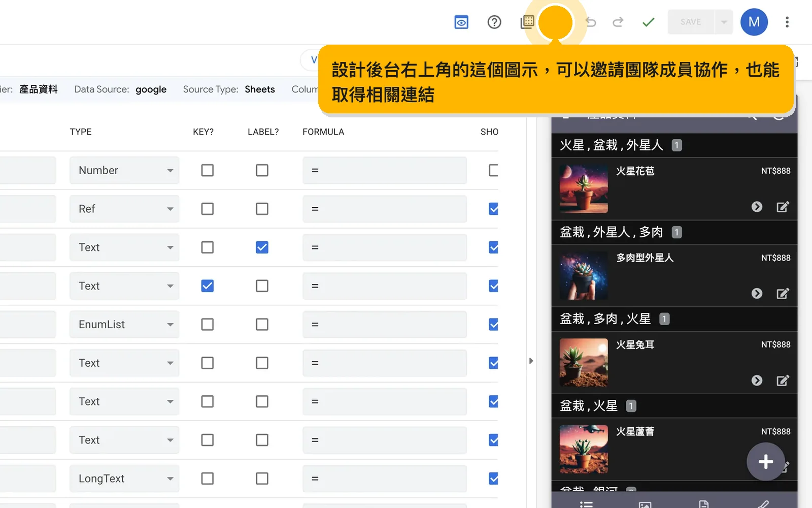Click the 盆栽 , 火星 group header

(674, 406)
